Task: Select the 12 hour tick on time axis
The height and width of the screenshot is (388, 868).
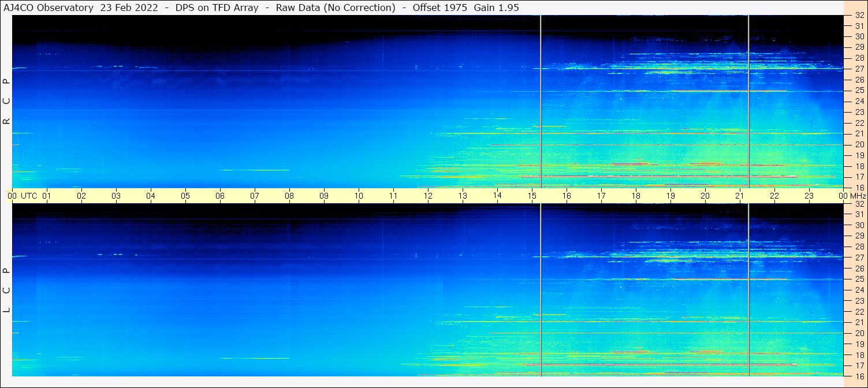Action: 428,196
